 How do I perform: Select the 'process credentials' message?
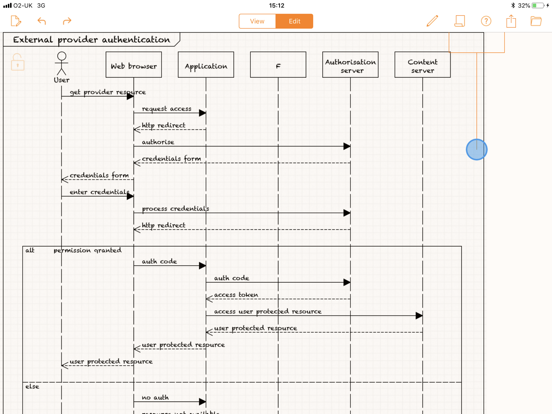pos(175,209)
